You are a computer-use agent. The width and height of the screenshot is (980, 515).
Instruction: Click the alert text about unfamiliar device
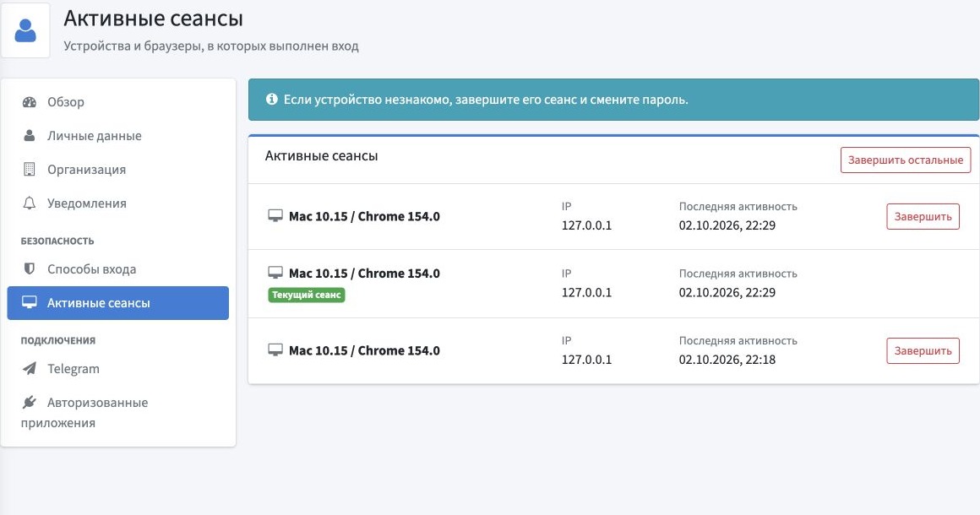[x=486, y=100]
